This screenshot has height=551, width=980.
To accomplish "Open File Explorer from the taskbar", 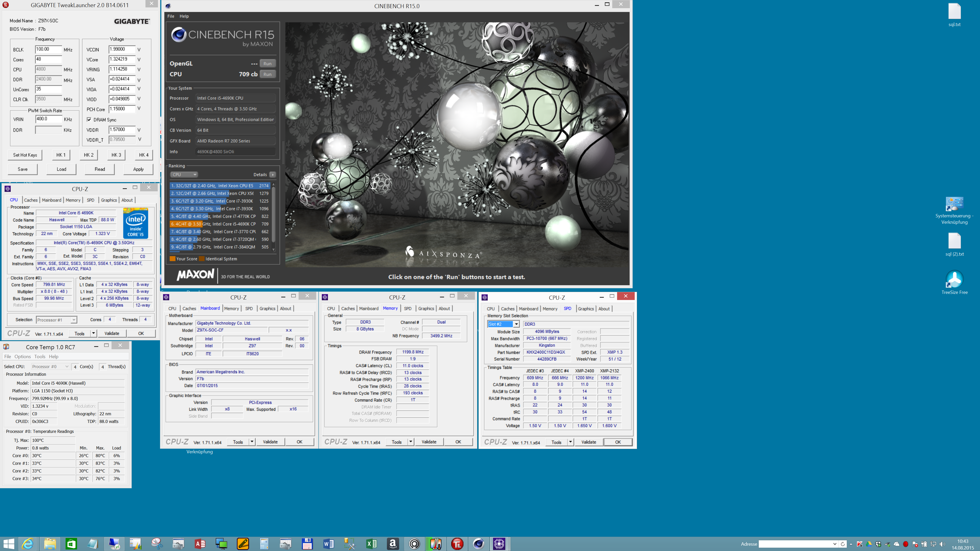I will point(50,544).
